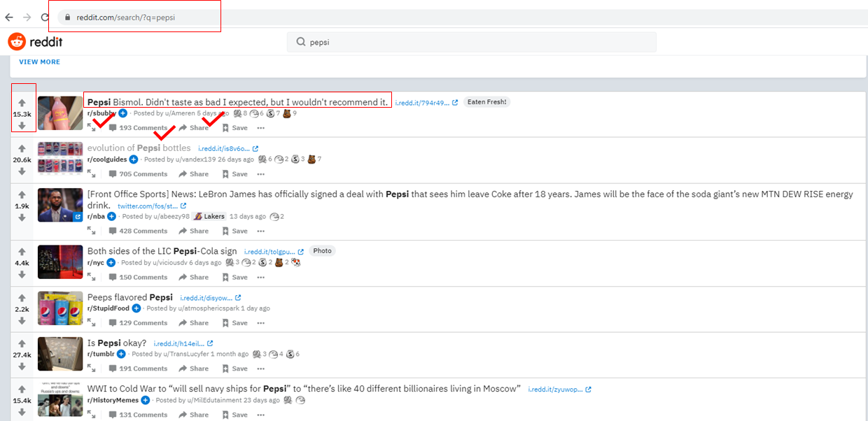This screenshot has width=868, height=421.
Task: Open more options on Peeps flavored Pepsi post
Action: pyautogui.click(x=260, y=323)
